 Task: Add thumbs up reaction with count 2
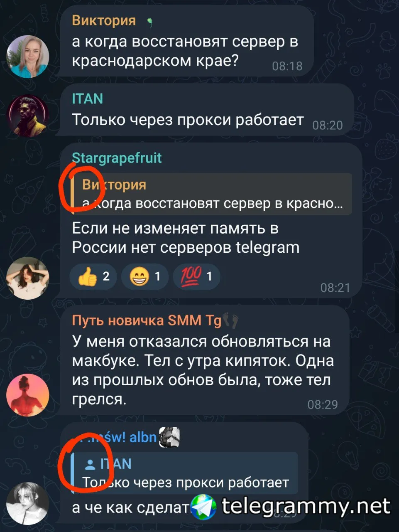click(93, 277)
